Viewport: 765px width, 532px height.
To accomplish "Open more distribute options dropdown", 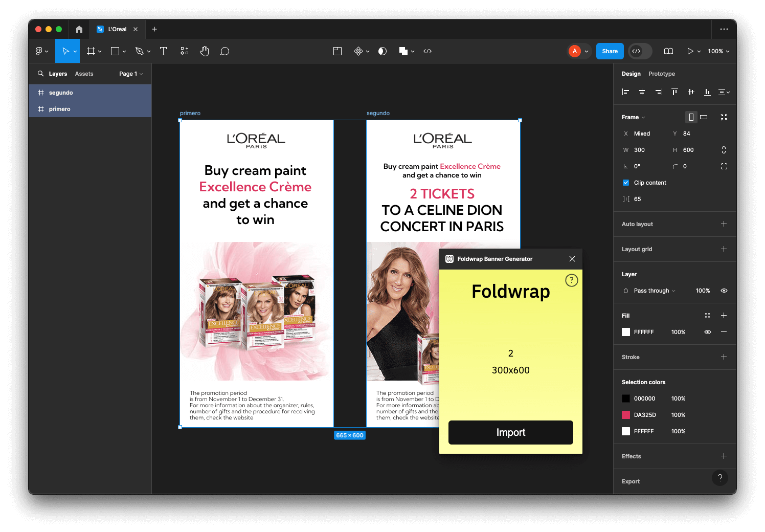I will 724,92.
